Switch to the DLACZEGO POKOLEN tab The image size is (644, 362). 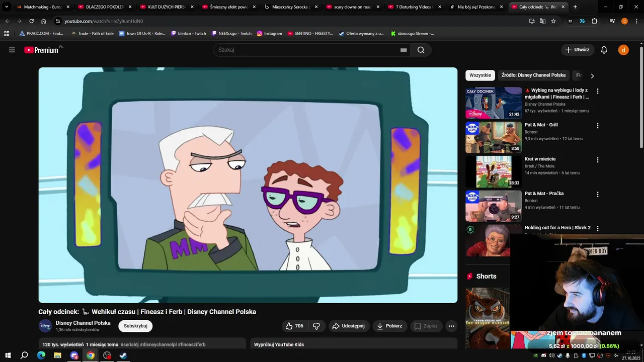tap(104, 7)
